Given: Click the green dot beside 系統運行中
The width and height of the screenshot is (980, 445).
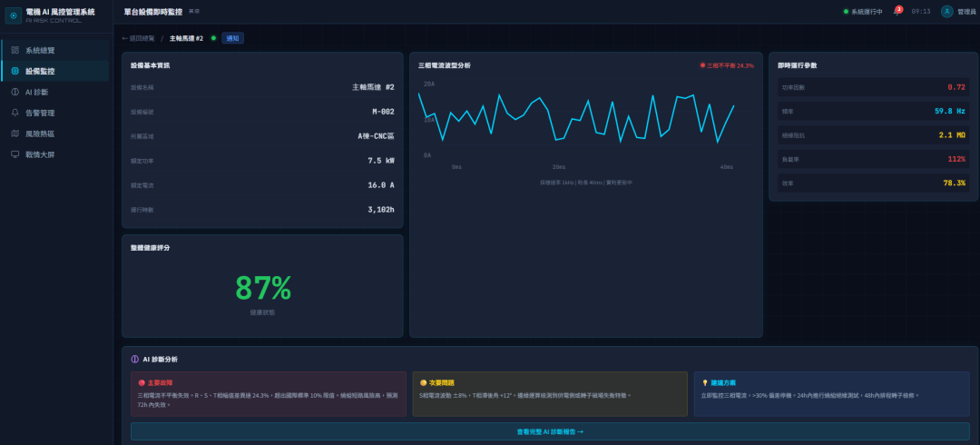Looking at the screenshot, I should pos(847,11).
